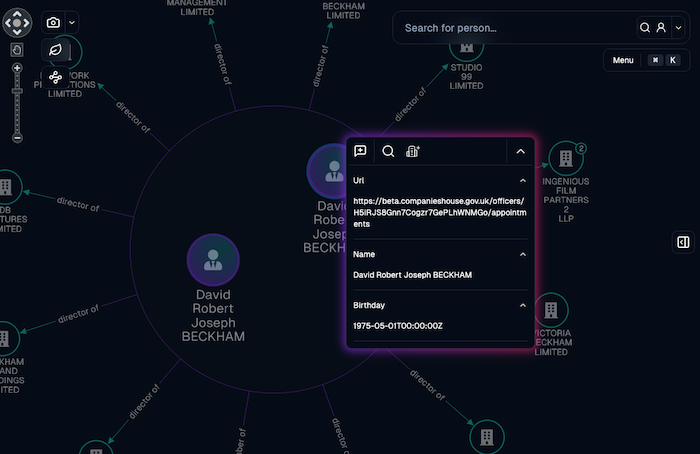The width and height of the screenshot is (700, 454).
Task: Open the search type dropdown chevron
Action: 679,28
